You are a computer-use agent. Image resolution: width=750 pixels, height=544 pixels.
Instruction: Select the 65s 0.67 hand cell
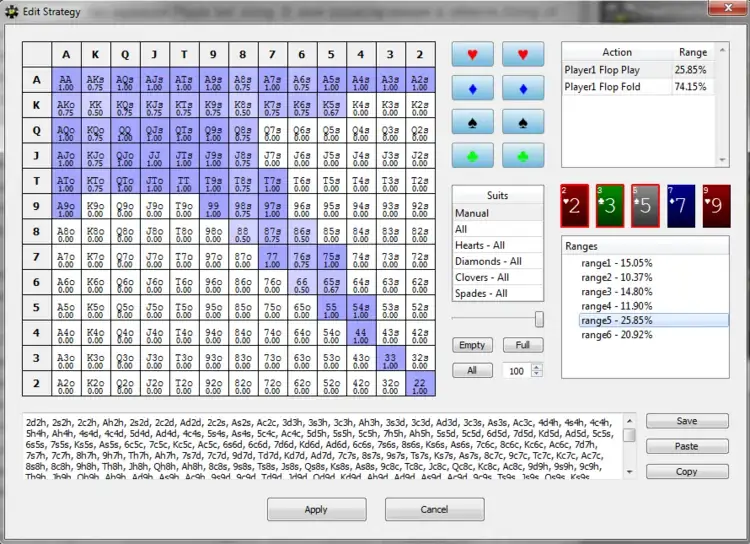click(x=331, y=283)
